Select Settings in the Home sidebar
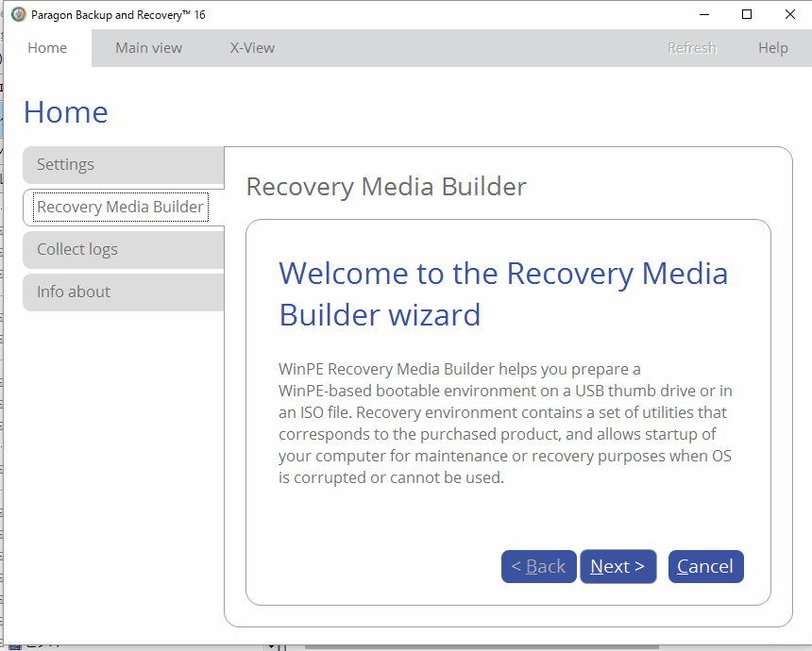Image resolution: width=812 pixels, height=651 pixels. (124, 164)
